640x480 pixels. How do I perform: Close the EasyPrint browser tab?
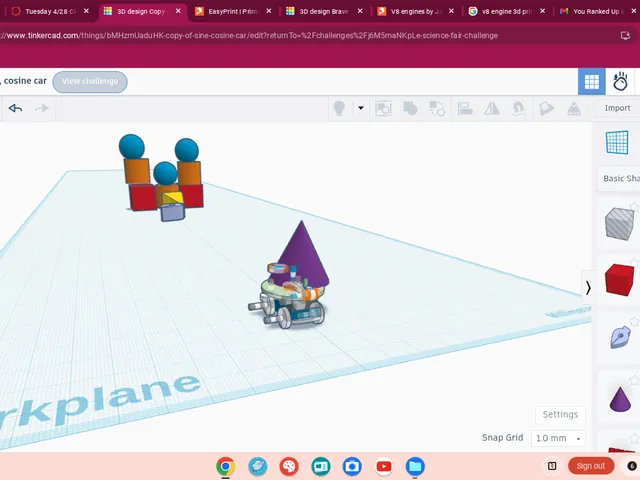click(269, 11)
